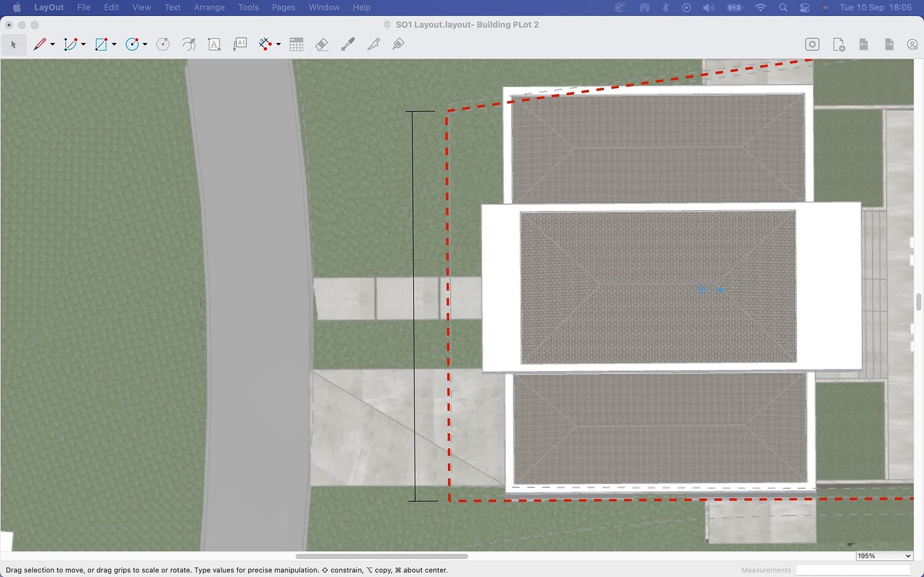Open the Table tool
Image resolution: width=924 pixels, height=577 pixels.
[296, 44]
